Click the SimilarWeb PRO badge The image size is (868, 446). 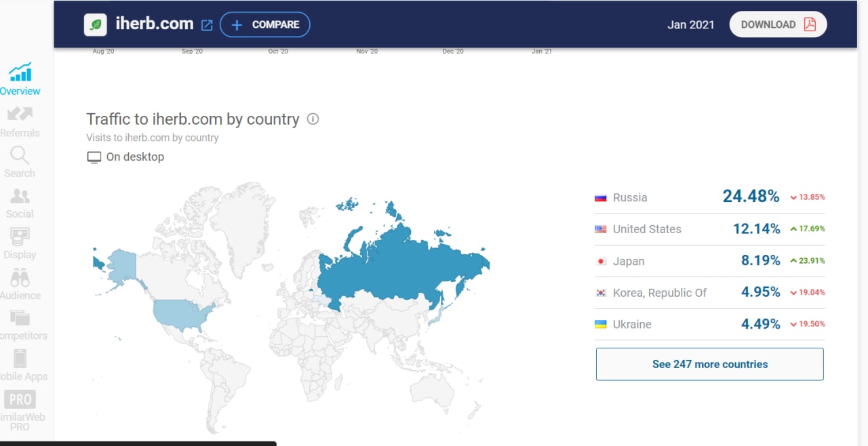(20, 400)
